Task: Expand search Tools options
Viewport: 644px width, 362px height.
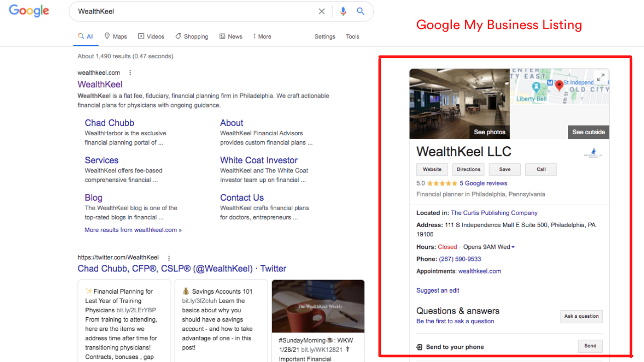Action: coord(352,36)
